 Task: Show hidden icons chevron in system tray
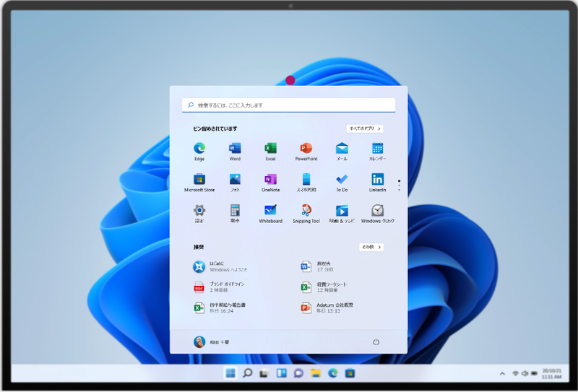(x=502, y=373)
